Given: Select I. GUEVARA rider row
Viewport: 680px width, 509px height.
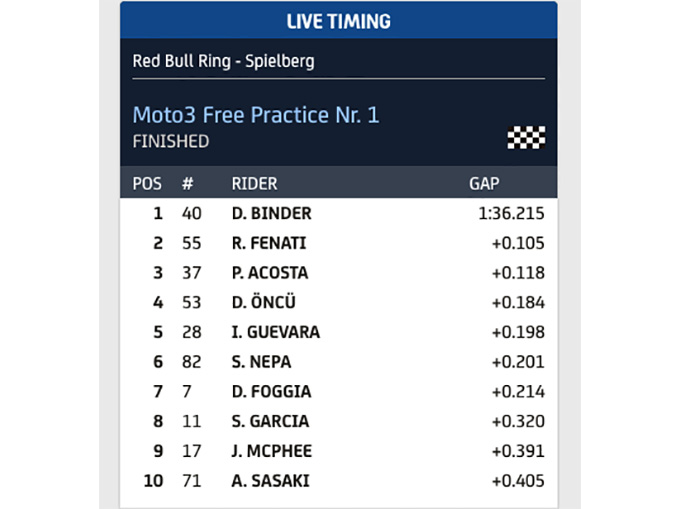Looking at the screenshot, I should [339, 332].
